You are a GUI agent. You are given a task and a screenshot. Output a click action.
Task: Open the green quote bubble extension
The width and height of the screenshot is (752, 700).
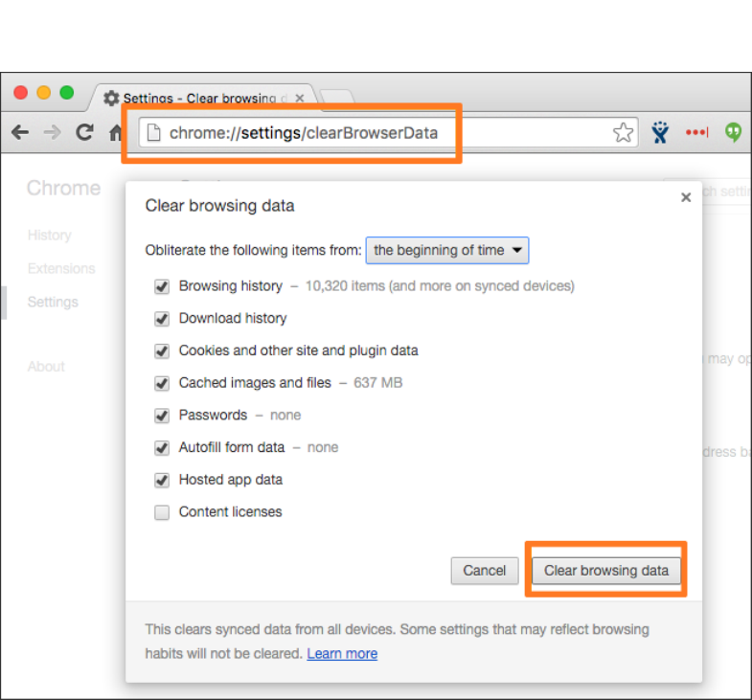pyautogui.click(x=733, y=132)
